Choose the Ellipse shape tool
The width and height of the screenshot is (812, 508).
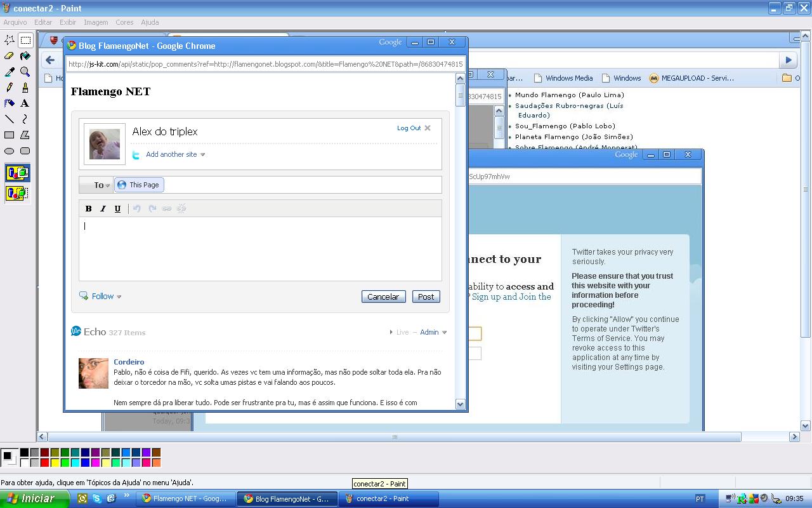pyautogui.click(x=10, y=150)
